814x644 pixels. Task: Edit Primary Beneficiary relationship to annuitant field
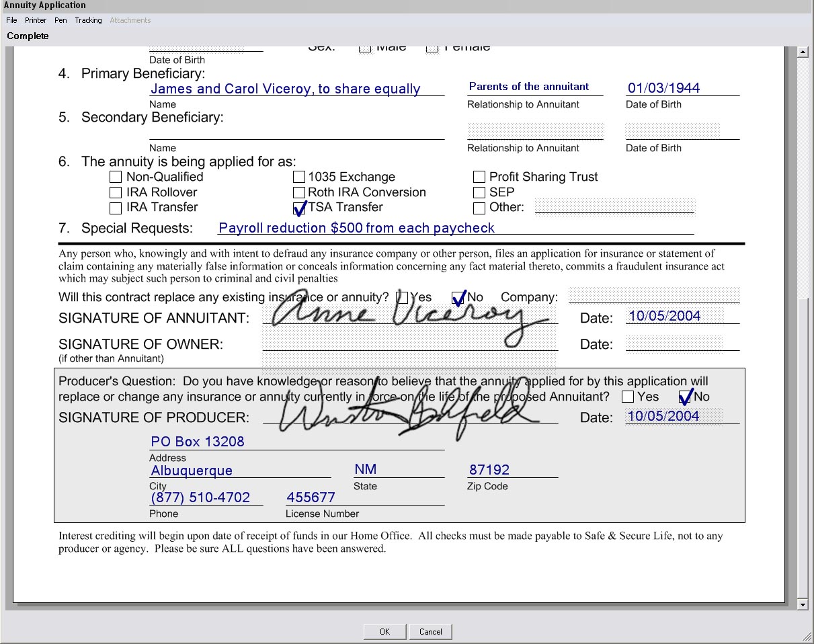tap(535, 87)
